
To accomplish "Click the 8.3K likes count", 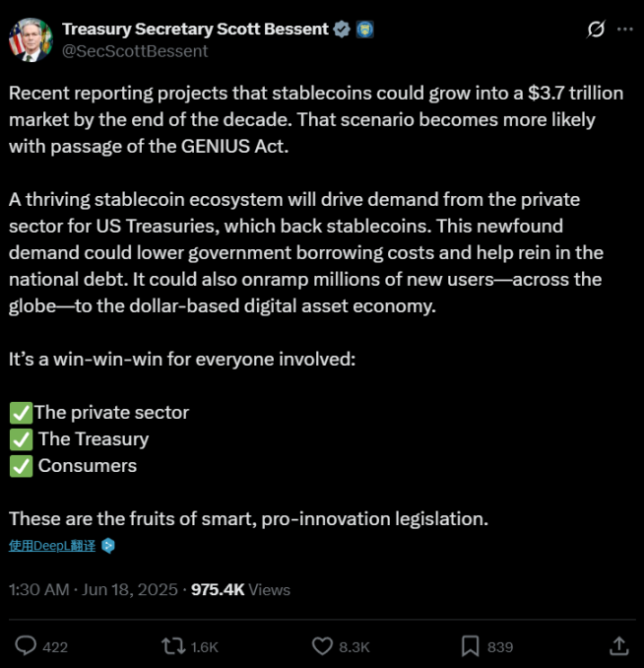I will (354, 646).
